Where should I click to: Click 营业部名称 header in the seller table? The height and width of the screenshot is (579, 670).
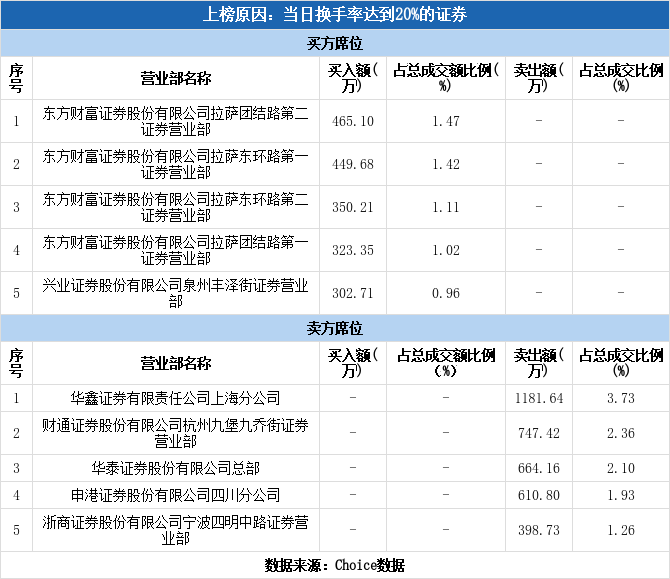(176, 363)
